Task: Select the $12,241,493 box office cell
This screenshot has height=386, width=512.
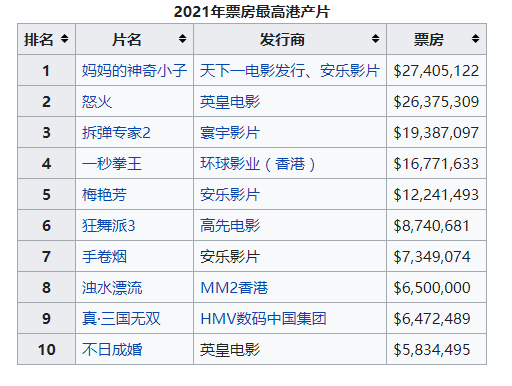Action: 436,195
